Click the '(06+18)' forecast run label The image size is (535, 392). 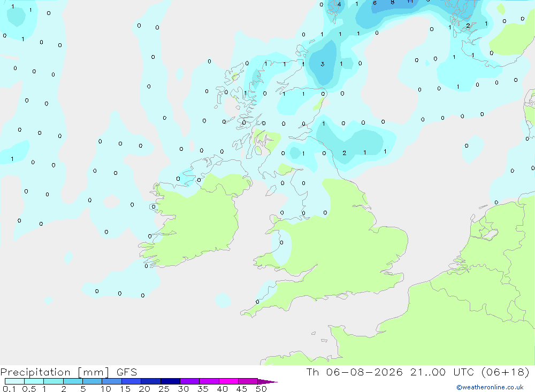[x=506, y=372]
